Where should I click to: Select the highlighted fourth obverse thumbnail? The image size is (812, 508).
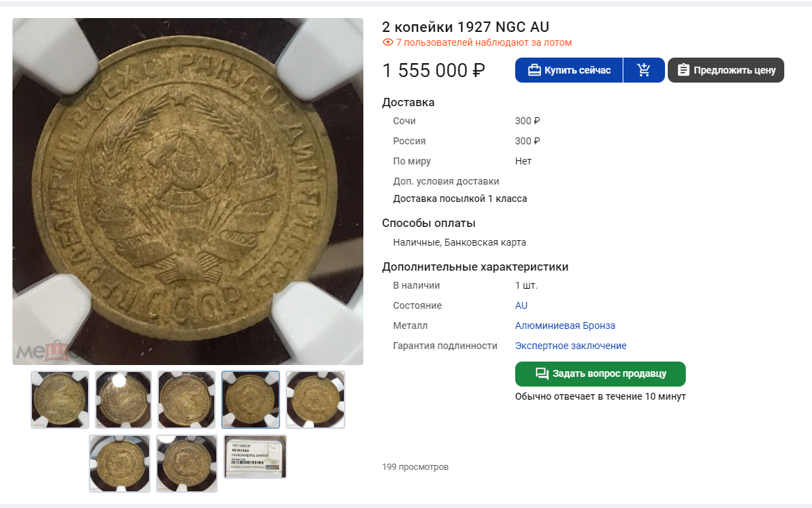pyautogui.click(x=250, y=400)
